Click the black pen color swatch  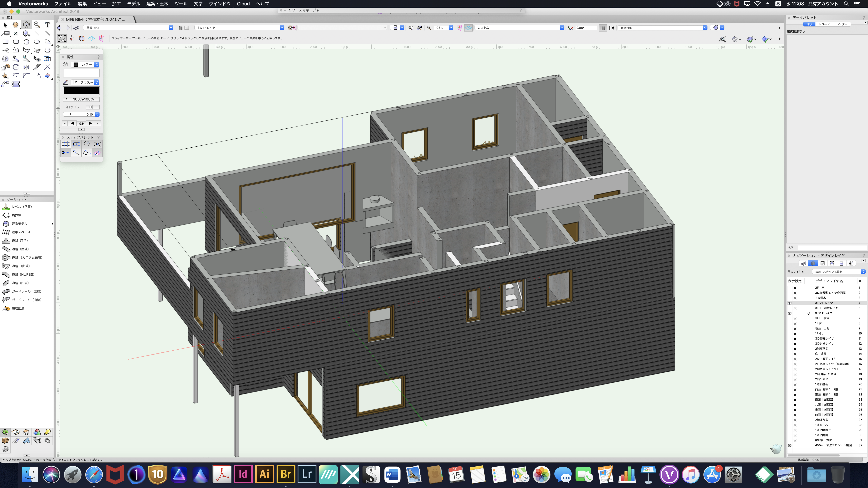point(81,91)
